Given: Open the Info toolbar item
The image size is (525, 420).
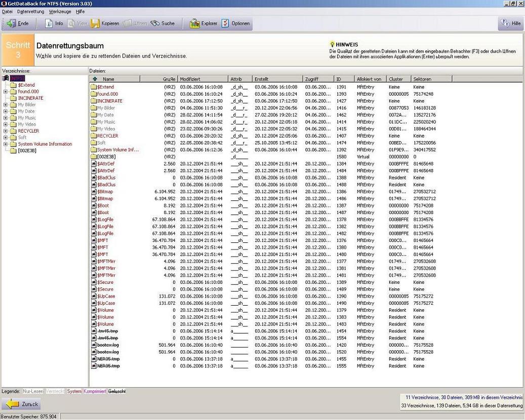Looking at the screenshot, I should [54, 23].
